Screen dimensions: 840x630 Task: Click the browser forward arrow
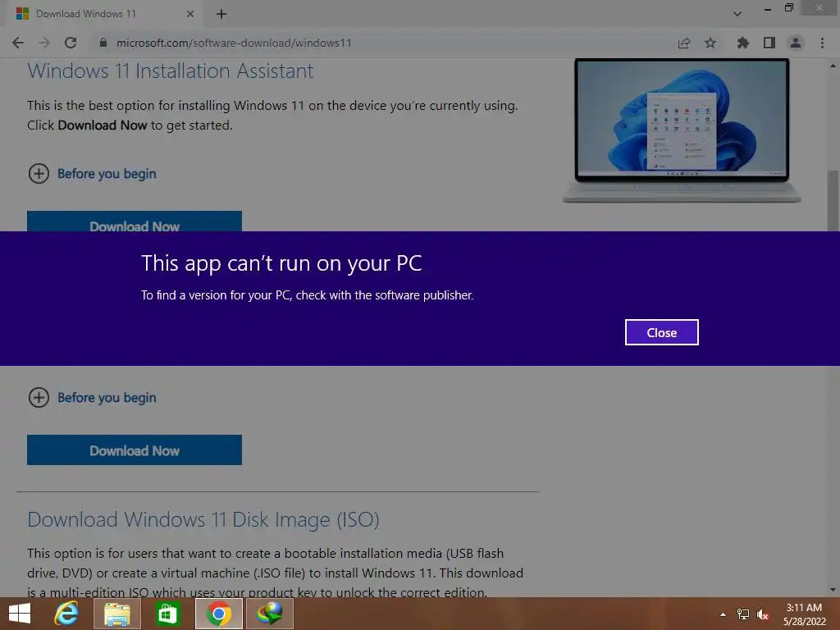click(44, 43)
